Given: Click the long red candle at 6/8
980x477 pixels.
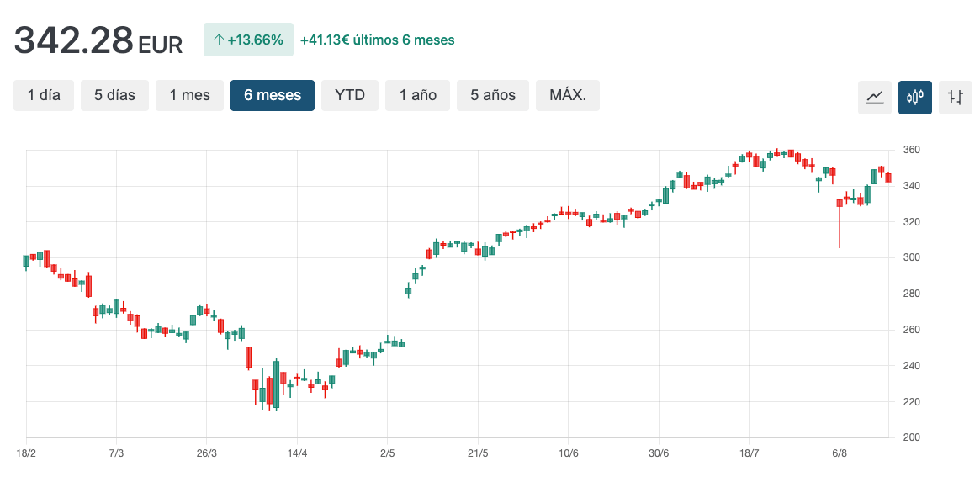Looking at the screenshot, I should tap(840, 223).
